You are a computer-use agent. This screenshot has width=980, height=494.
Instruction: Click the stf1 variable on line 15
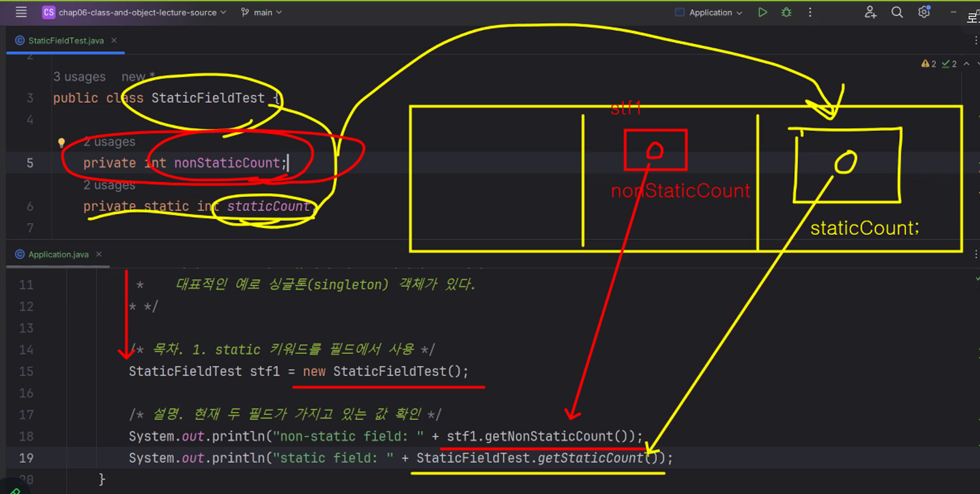(x=265, y=371)
